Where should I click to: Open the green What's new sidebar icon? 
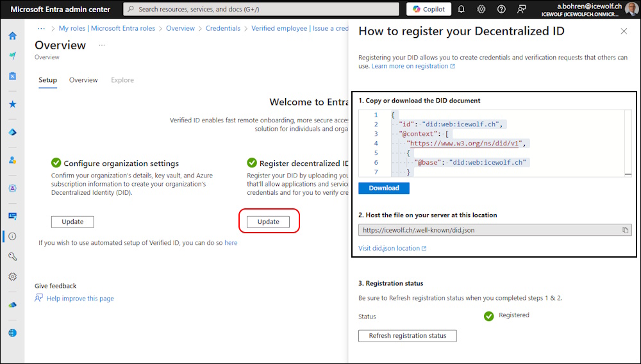click(12, 56)
